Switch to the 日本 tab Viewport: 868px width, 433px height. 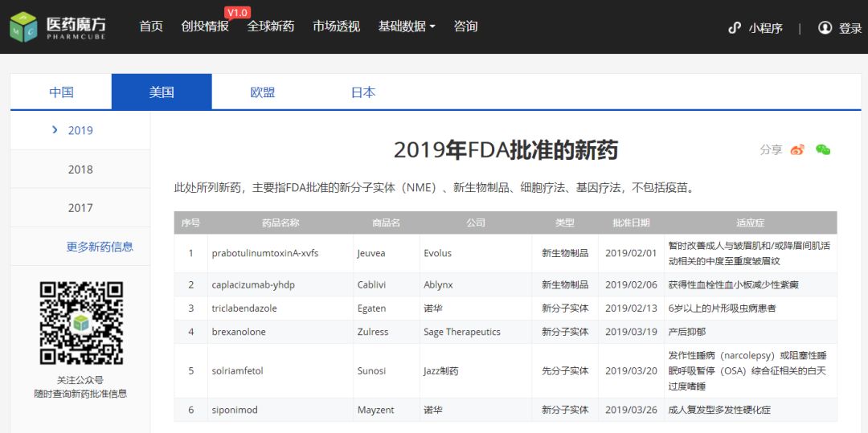point(363,92)
